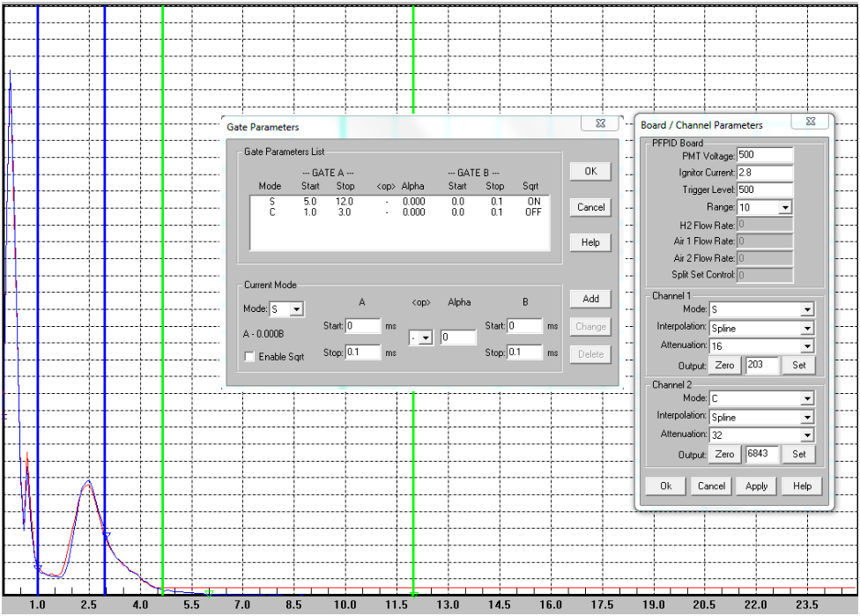This screenshot has height=616, width=860.
Task: Expand the Range dropdown
Action: [x=784, y=207]
